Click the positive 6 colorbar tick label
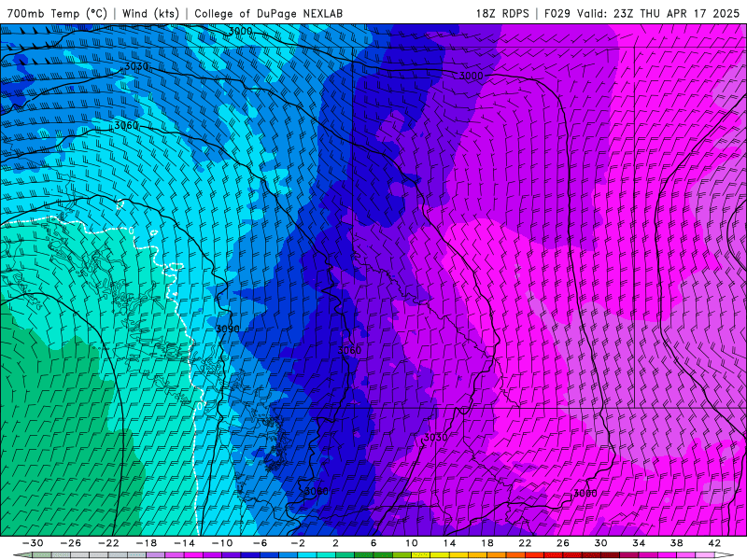The image size is (747, 560). [x=373, y=543]
